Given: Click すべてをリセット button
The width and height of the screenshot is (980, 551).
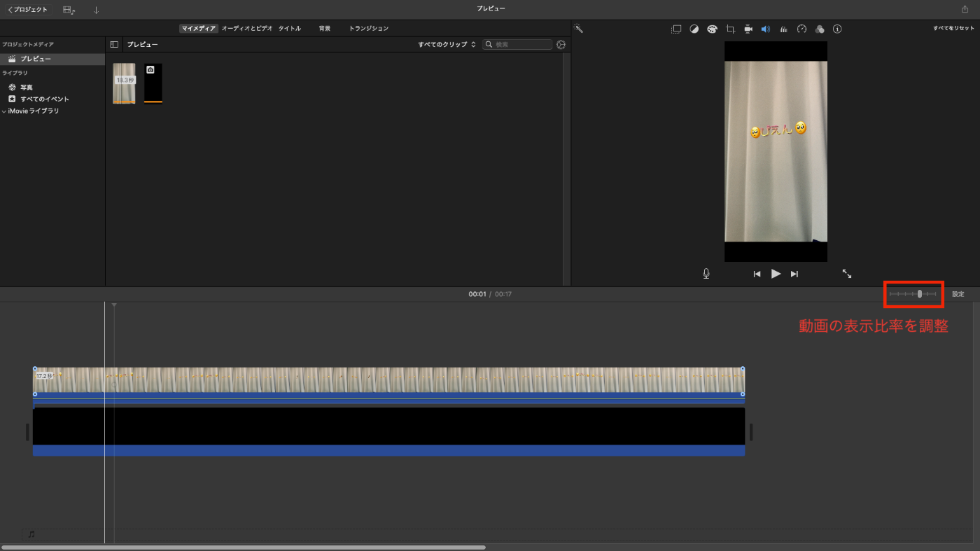Looking at the screenshot, I should (x=953, y=29).
